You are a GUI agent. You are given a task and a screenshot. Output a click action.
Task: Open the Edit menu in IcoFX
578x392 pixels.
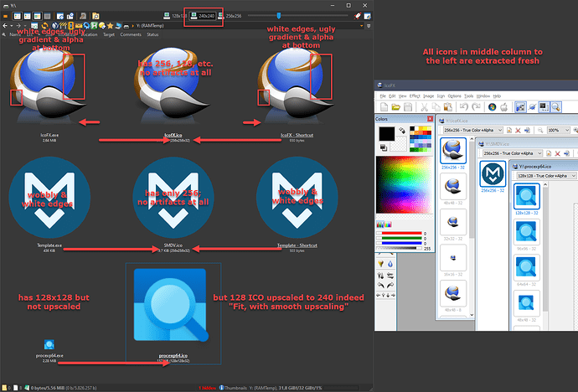(392, 95)
